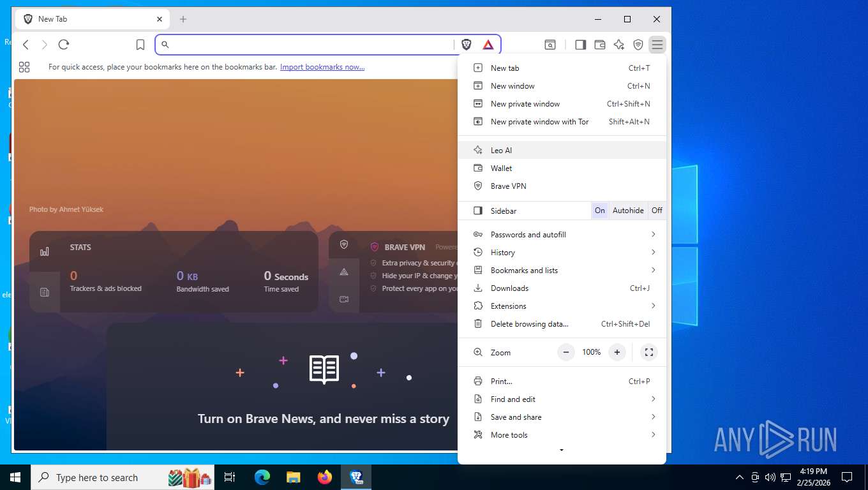This screenshot has height=490, width=868.
Task: Select the Talk camera widget tab icon
Action: click(x=344, y=299)
